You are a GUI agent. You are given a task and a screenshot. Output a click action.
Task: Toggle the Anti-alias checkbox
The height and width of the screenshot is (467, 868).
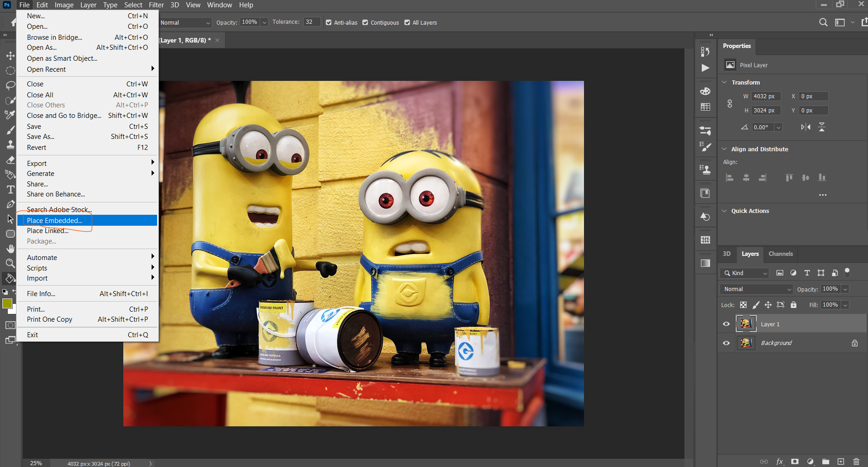pos(329,22)
